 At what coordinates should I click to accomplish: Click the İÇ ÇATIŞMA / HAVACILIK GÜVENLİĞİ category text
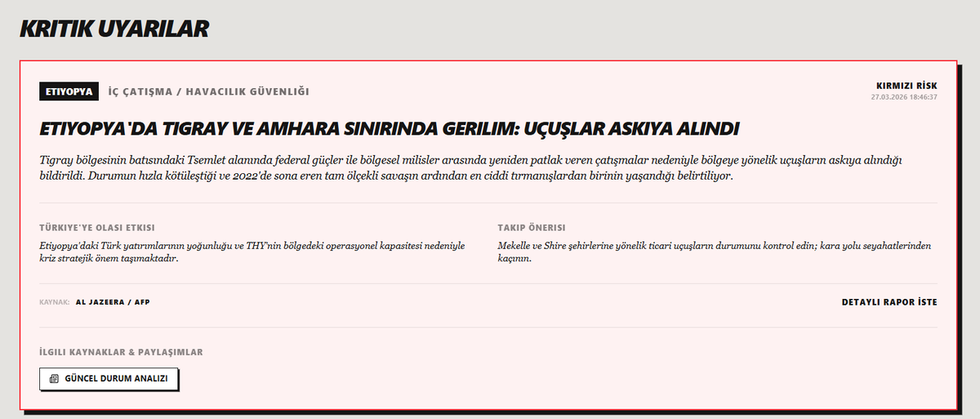[x=209, y=91]
